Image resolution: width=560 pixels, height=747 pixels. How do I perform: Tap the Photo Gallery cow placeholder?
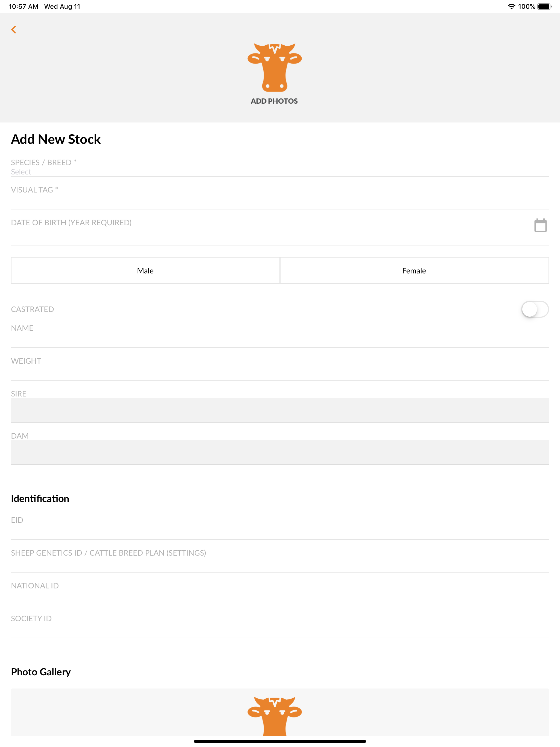(275, 716)
